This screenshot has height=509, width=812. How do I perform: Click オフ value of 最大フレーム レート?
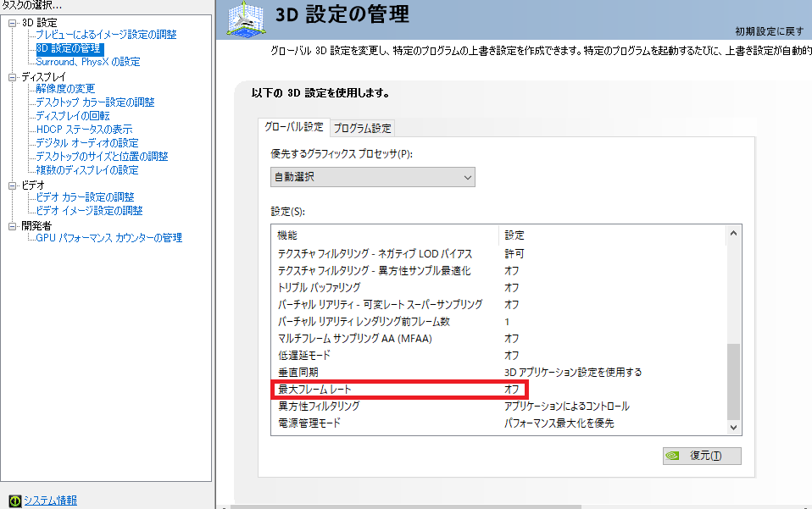click(x=512, y=390)
